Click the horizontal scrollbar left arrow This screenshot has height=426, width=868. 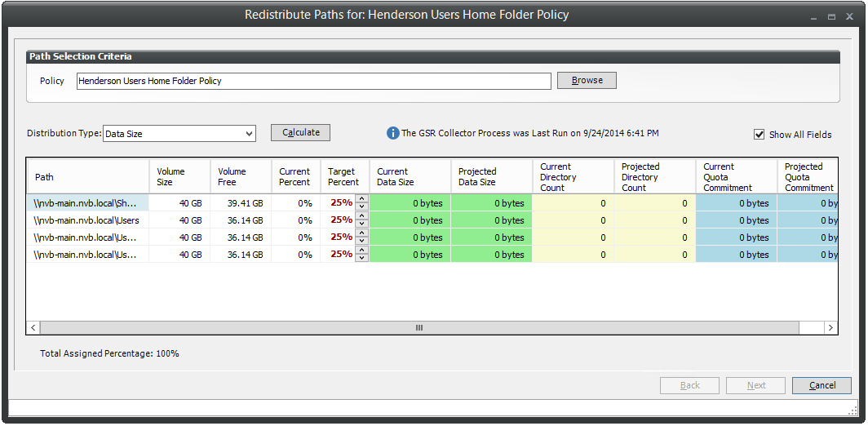click(33, 328)
